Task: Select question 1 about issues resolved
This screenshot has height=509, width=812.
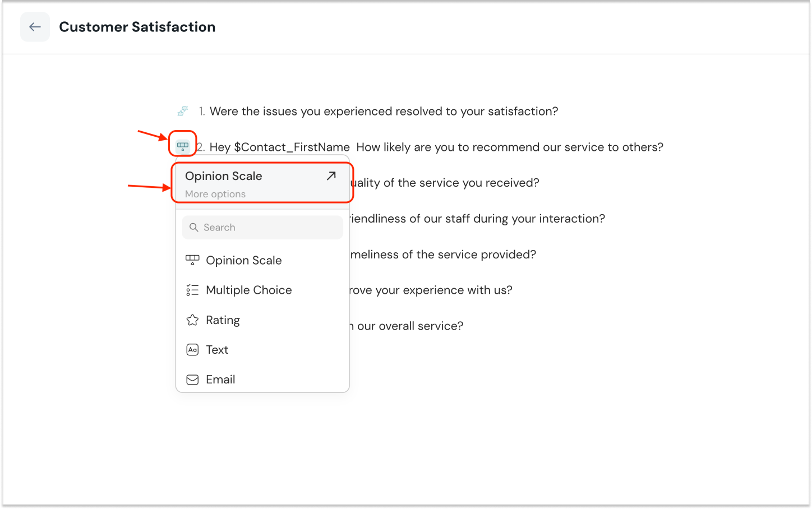Action: (384, 112)
